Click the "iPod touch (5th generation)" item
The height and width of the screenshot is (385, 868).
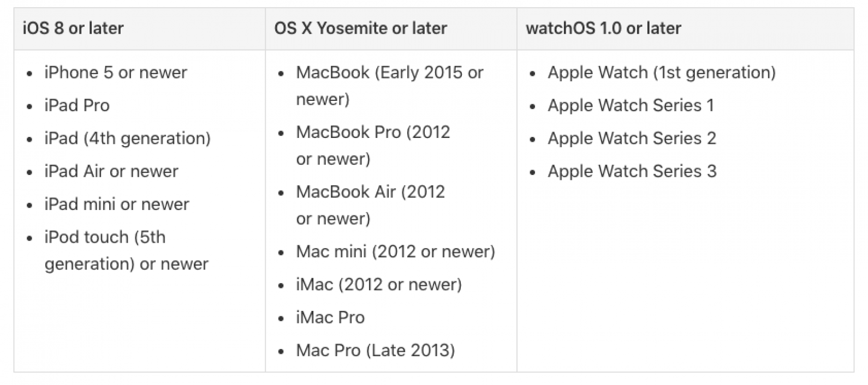pos(105,237)
